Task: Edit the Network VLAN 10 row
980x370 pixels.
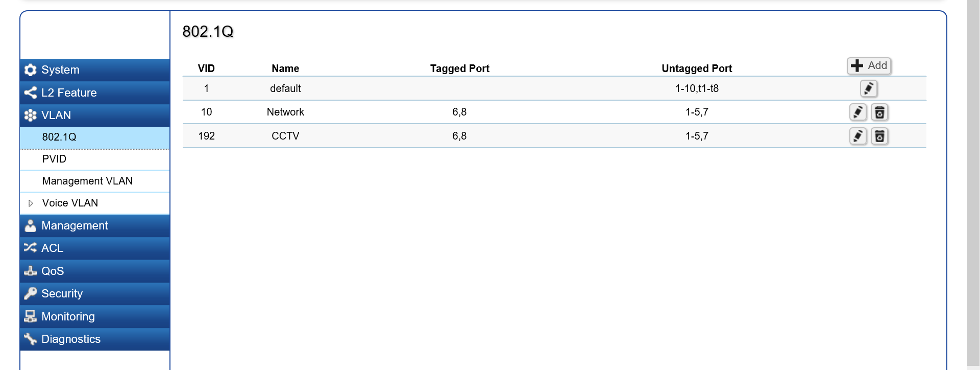Action: tap(858, 112)
